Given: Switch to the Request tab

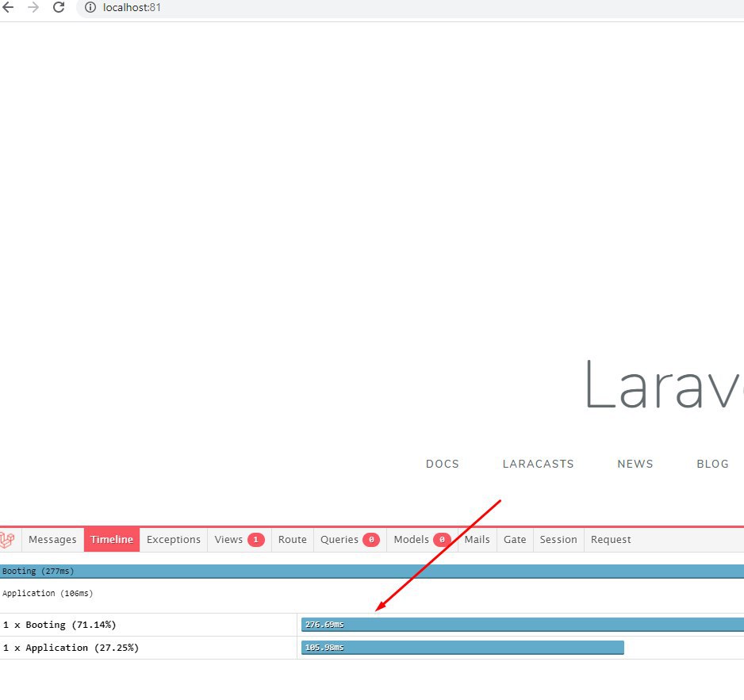Looking at the screenshot, I should click(611, 540).
